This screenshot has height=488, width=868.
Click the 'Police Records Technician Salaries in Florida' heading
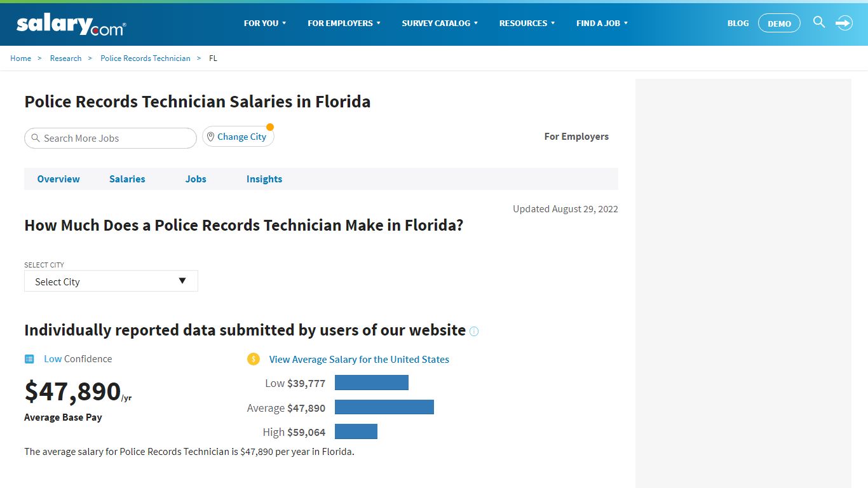pos(198,102)
